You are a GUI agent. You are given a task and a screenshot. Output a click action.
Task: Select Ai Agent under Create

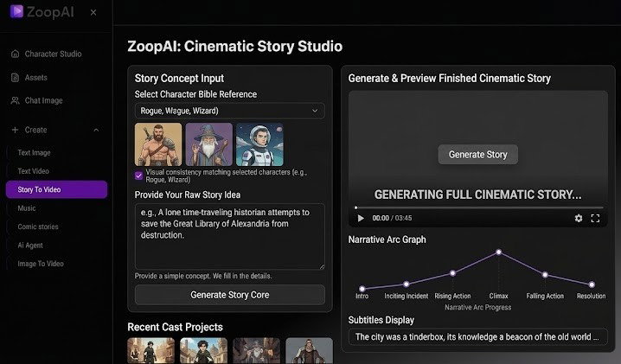[x=30, y=246]
